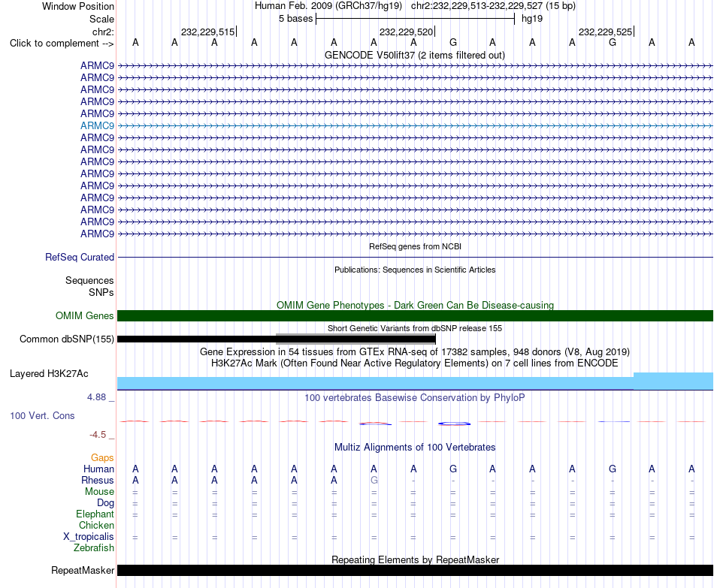Select the light-blue highlighted ARMC9 transcript label

tap(97, 125)
